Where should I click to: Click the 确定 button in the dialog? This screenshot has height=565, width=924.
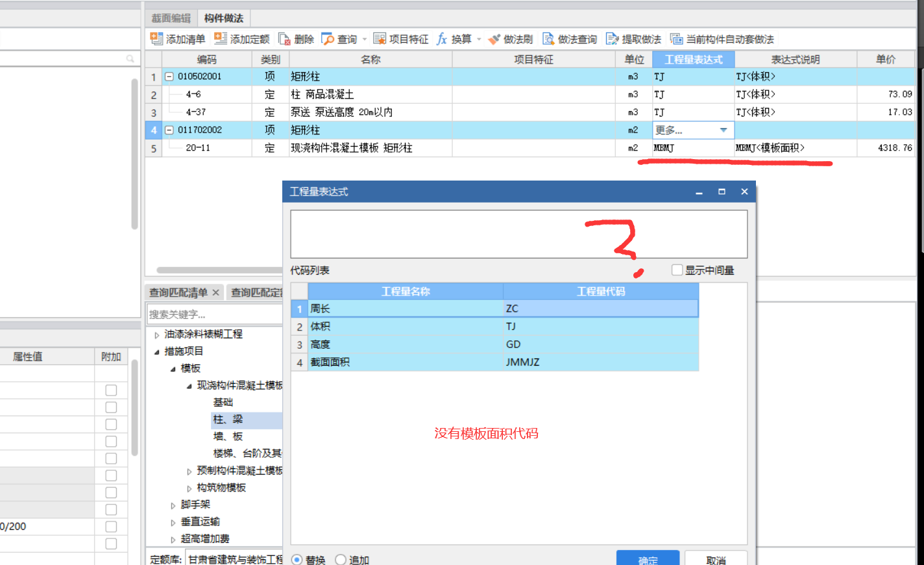click(648, 559)
